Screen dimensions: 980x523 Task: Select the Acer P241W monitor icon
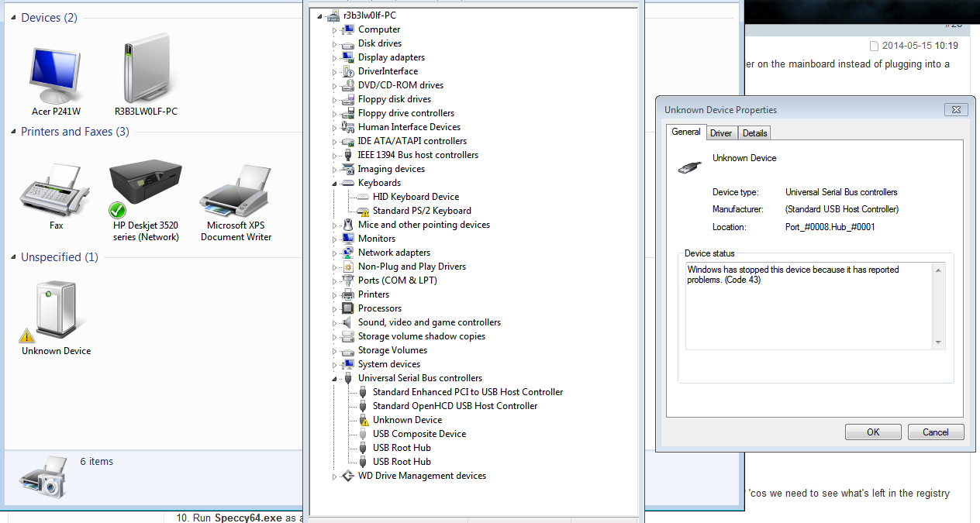coord(56,75)
